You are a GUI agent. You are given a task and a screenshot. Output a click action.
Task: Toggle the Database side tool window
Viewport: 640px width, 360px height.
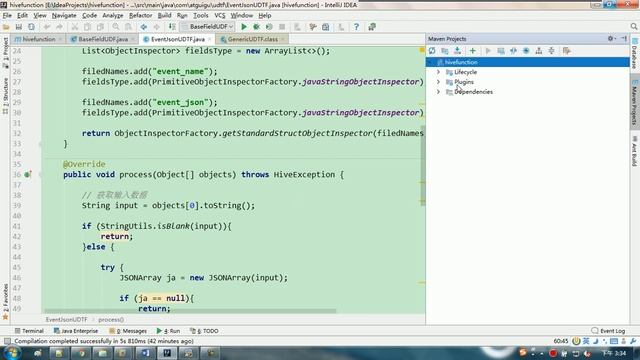pyautogui.click(x=635, y=53)
